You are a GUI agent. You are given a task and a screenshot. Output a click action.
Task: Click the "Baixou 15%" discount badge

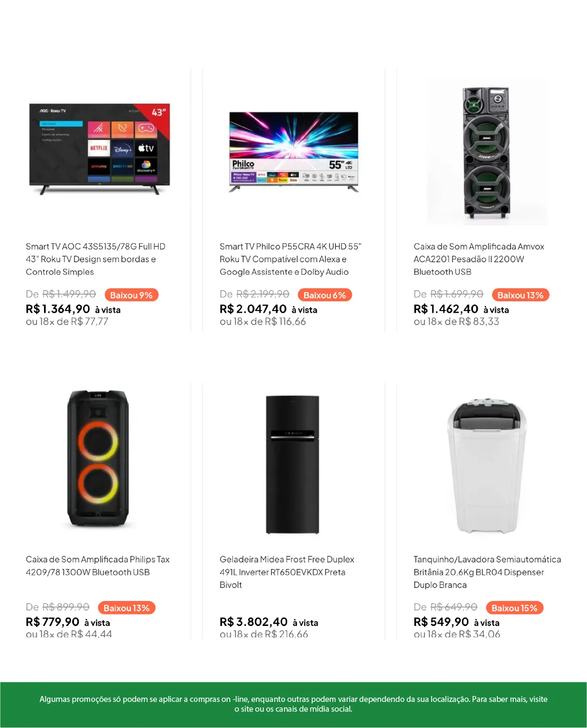click(x=514, y=608)
